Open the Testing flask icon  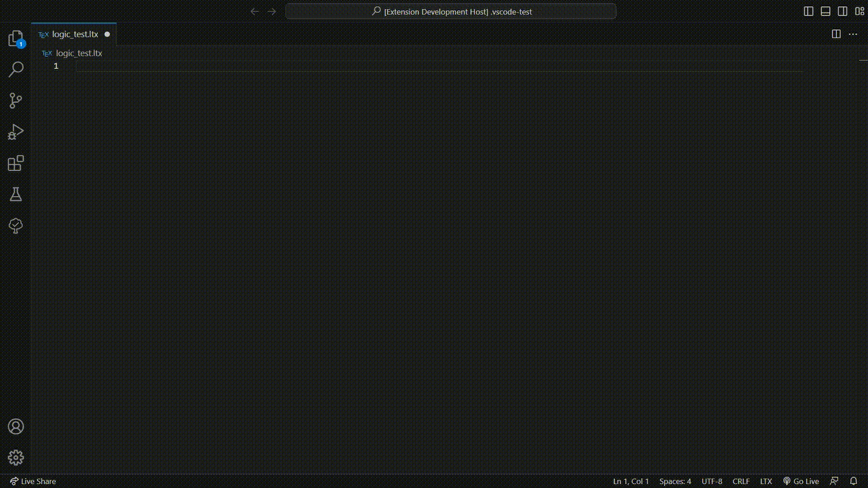(16, 195)
